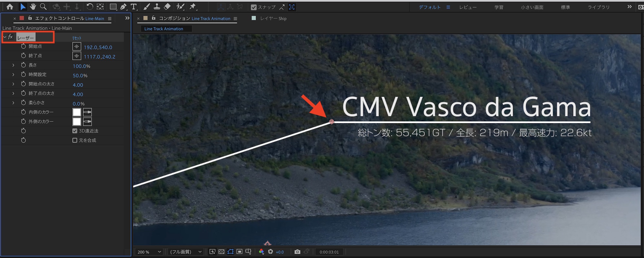Viewport: 644px width, 258px height.
Task: Open the デフォルト workspace menu icon
Action: click(x=448, y=7)
